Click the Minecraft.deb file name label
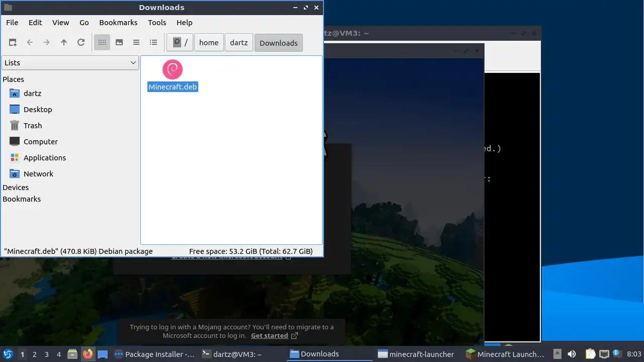Image resolution: width=644 pixels, height=362 pixels. [x=173, y=87]
